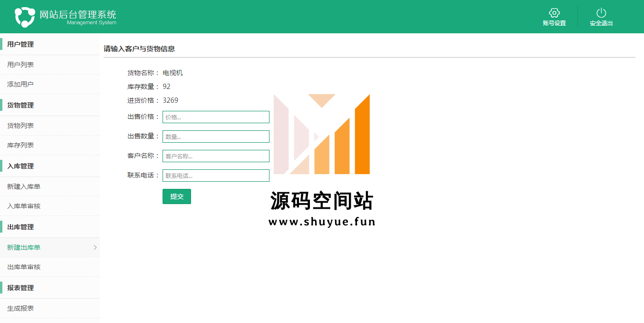
Task: Click the 账号设置 label
Action: [x=554, y=23]
